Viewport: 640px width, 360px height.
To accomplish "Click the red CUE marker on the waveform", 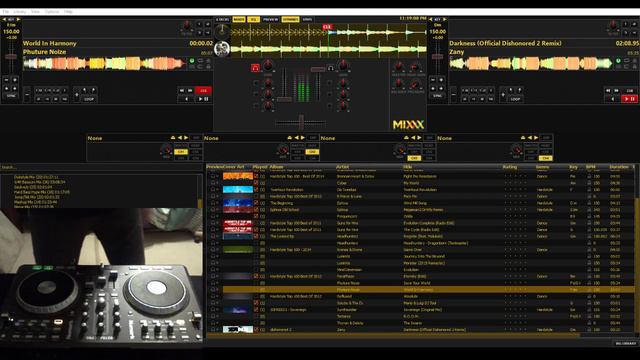I will click(327, 27).
